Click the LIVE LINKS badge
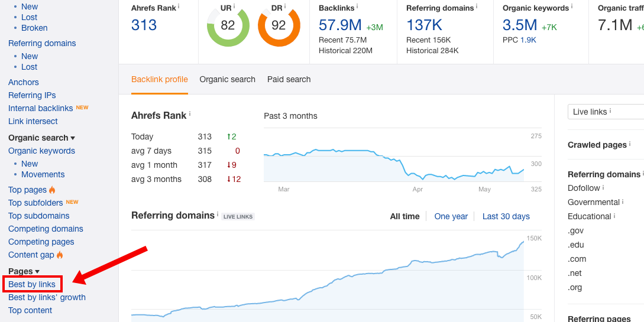The width and height of the screenshot is (644, 322). pos(238,217)
